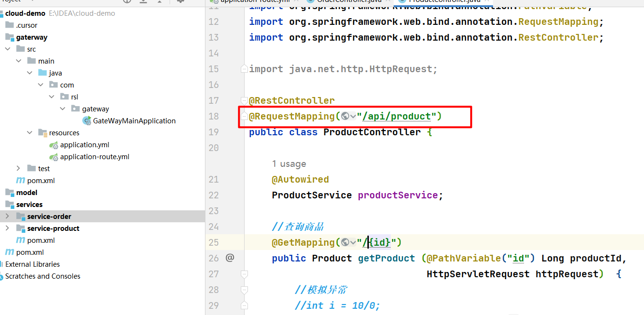Image resolution: width=644 pixels, height=315 pixels.
Task: Click the @Autowired annotation
Action: point(301,179)
